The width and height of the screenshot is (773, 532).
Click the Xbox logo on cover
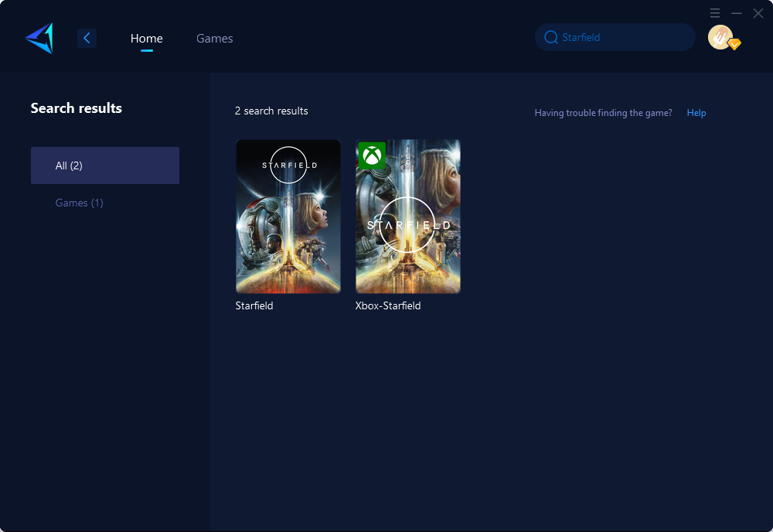click(x=372, y=155)
